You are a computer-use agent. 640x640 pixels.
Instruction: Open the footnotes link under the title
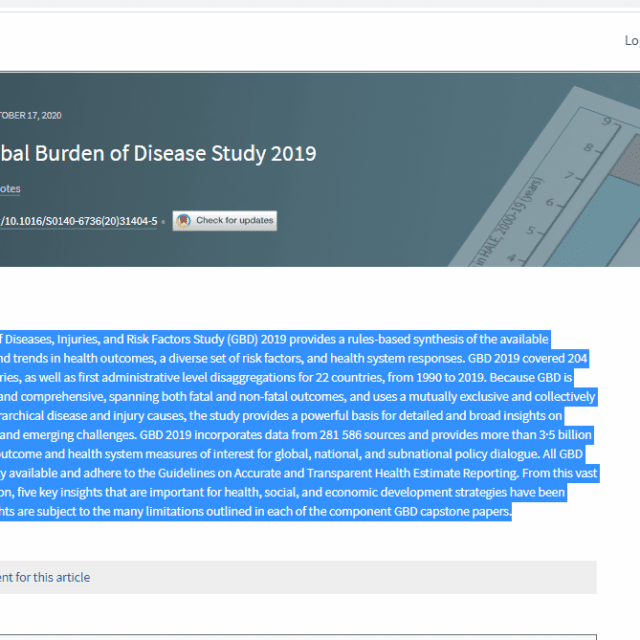point(9,188)
